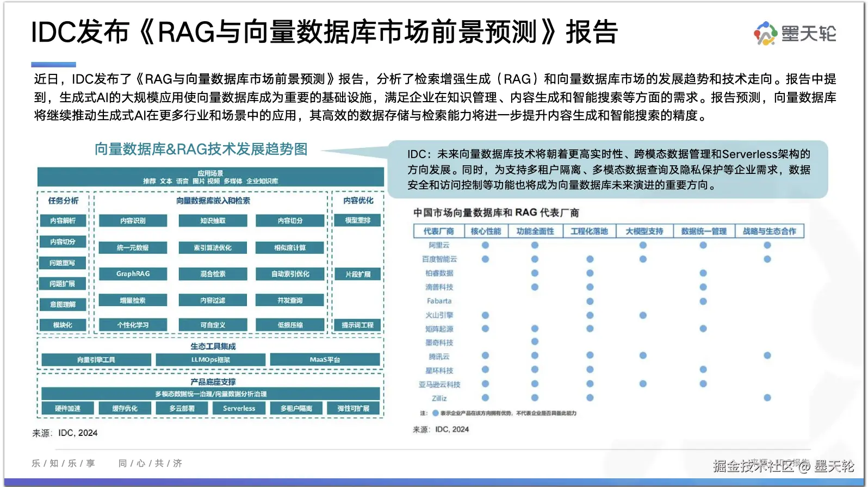
Task: Click the 墨奇科技 vendor row label
Action: point(439,343)
